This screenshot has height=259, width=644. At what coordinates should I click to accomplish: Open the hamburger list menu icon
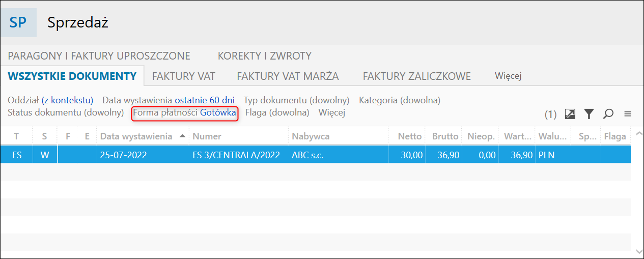pyautogui.click(x=628, y=114)
